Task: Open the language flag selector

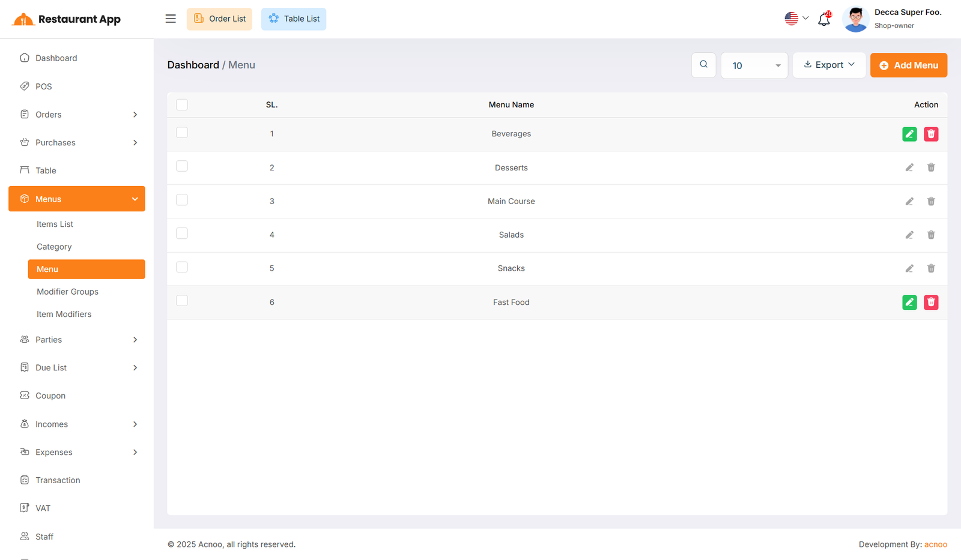Action: click(796, 19)
